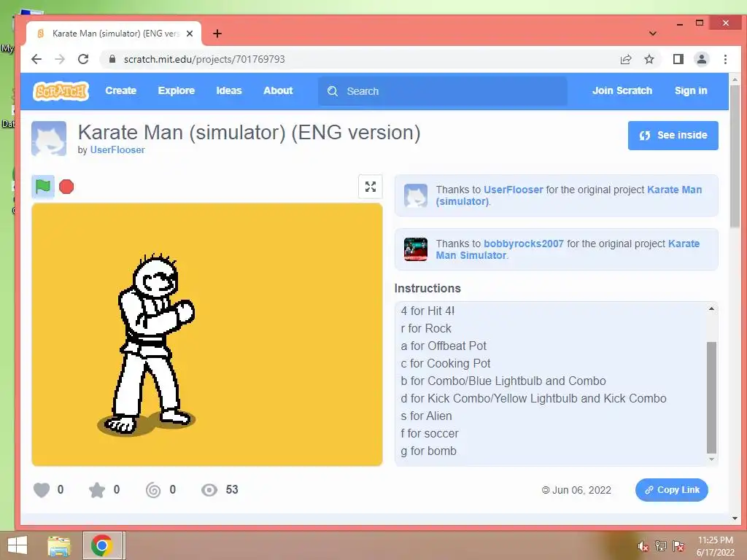Screen dimensions: 747x560
Task: Click the bobbyrocks2007 project thumbnail
Action: [x=415, y=249]
